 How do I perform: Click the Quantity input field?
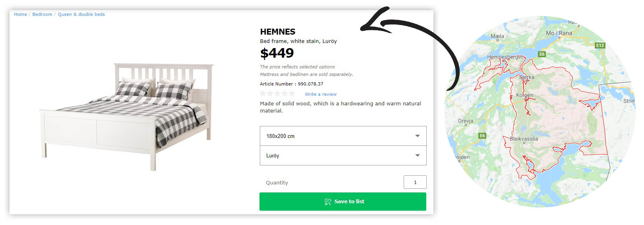click(x=415, y=182)
